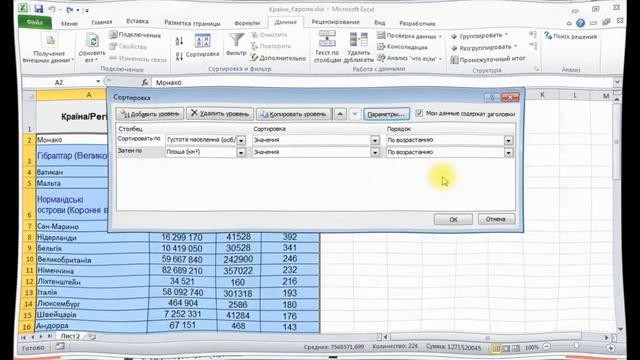This screenshot has width=640, height=360.
Task: Click Remove Duplicates (Удалить дубликаты)
Action: [358, 47]
